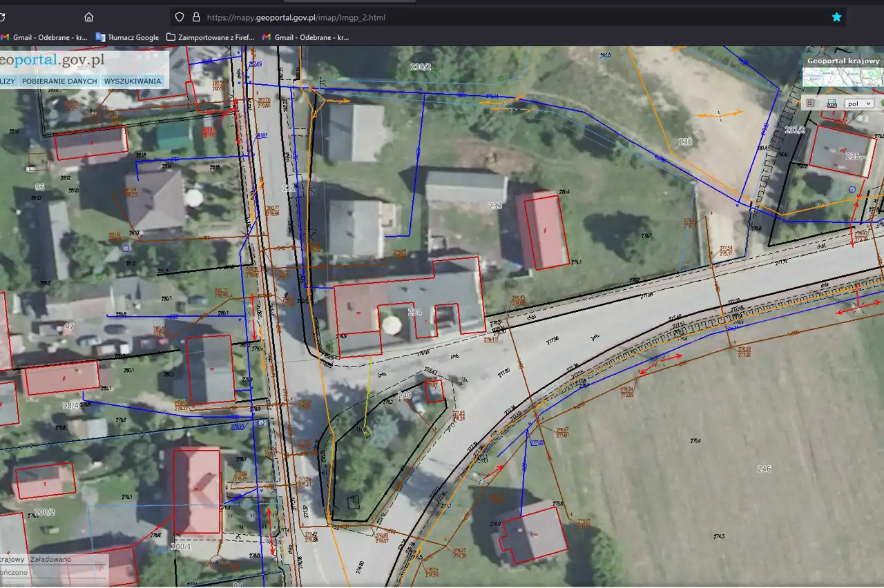Click the green status indicator icon
884x588 pixels.
click(x=881, y=104)
